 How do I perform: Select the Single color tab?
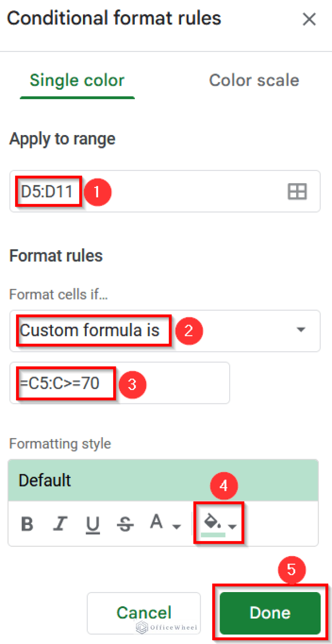tap(77, 80)
